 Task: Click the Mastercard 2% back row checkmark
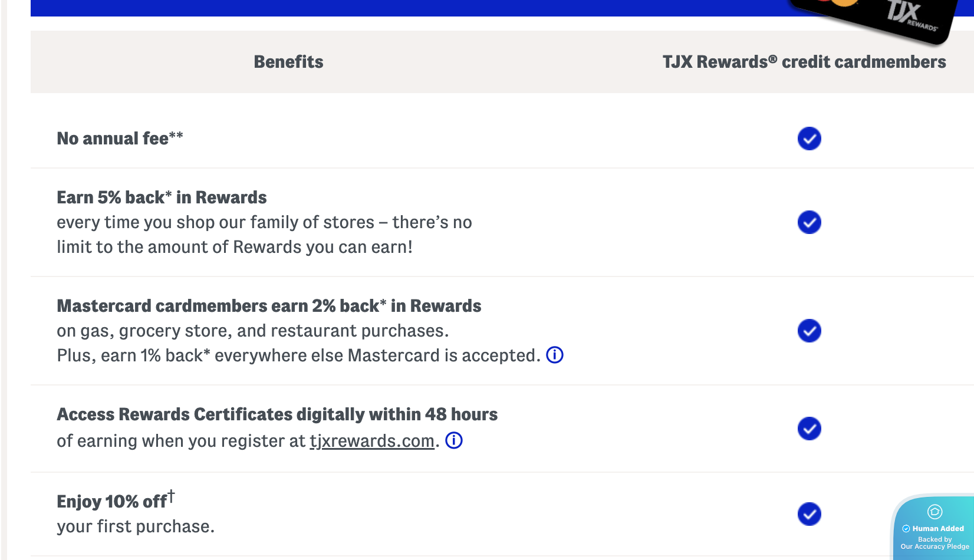click(x=809, y=331)
